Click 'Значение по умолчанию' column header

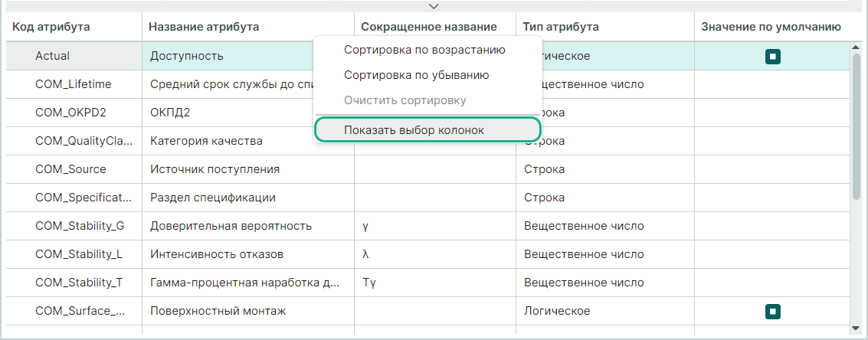[771, 27]
